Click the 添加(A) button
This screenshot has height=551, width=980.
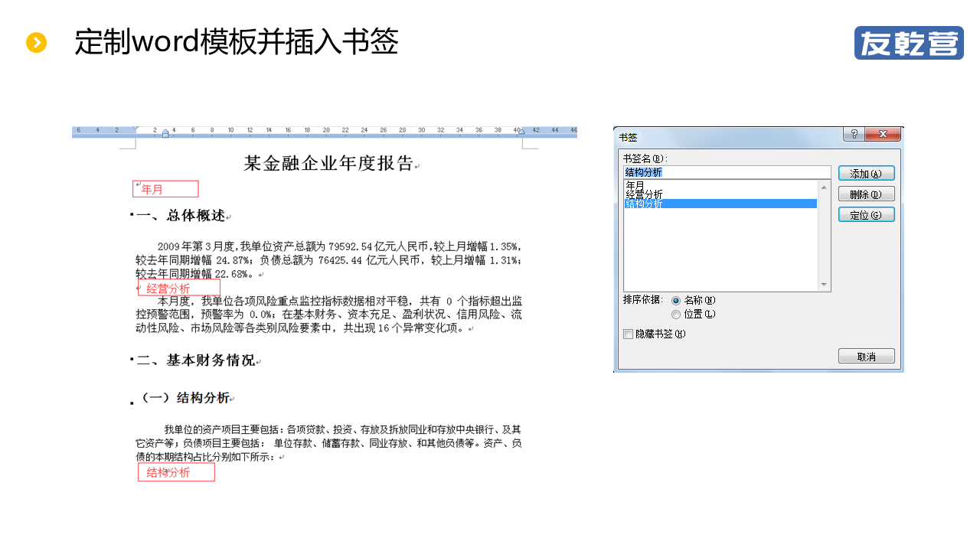point(867,174)
